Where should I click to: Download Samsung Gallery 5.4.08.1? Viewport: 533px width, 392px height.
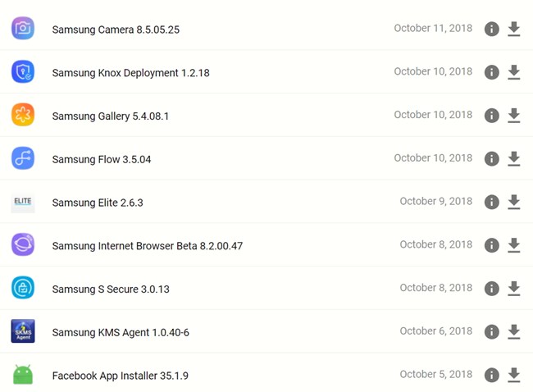coord(513,116)
